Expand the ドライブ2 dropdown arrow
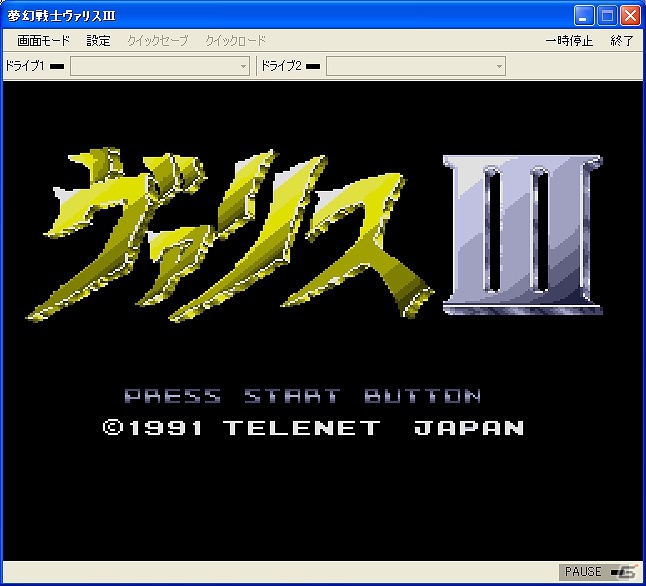The height and width of the screenshot is (586, 646). [499, 66]
